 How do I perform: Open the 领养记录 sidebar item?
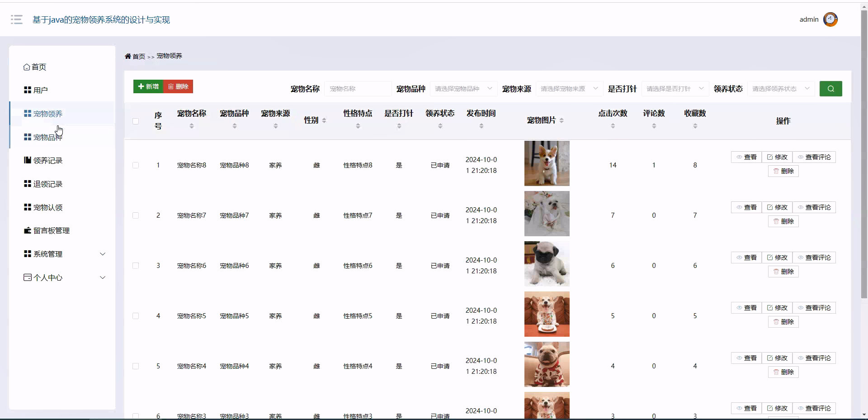tap(62, 161)
